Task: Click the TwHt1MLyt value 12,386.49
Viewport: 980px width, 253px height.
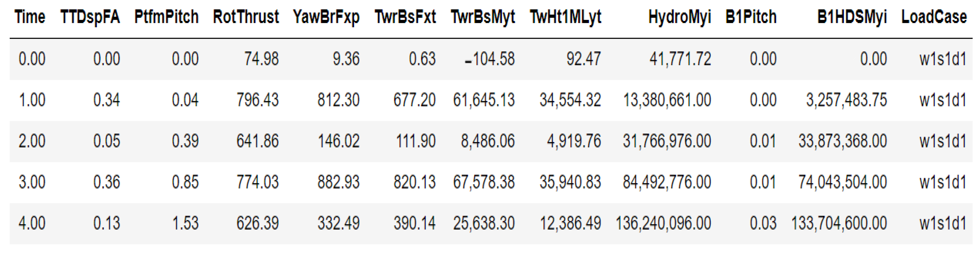Action: [x=570, y=223]
